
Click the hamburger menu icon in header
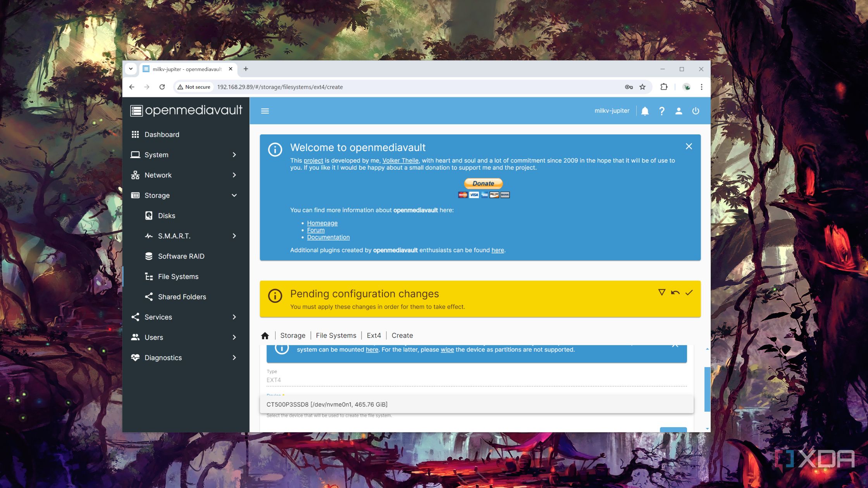click(265, 111)
